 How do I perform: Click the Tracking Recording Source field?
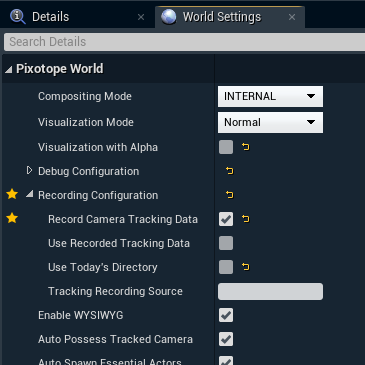(270, 291)
